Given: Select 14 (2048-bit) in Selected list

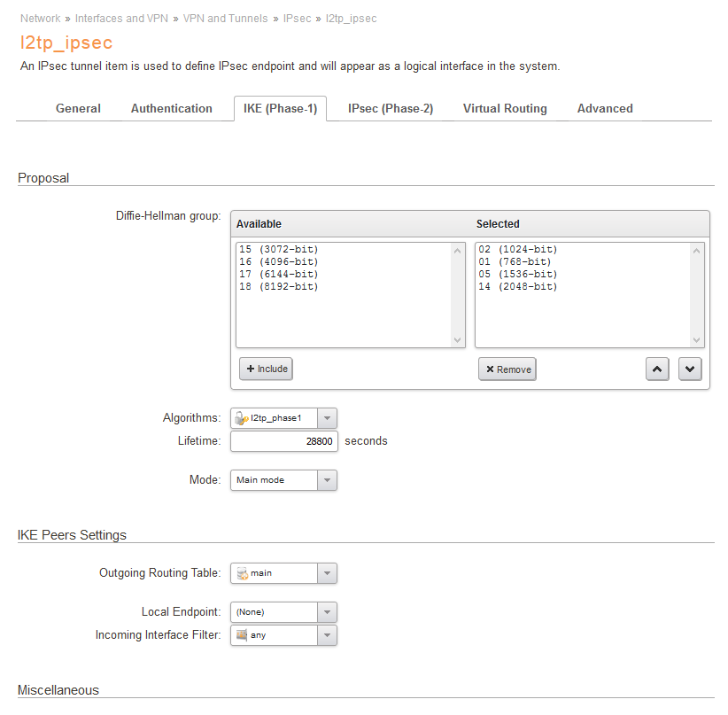Looking at the screenshot, I should (518, 287).
